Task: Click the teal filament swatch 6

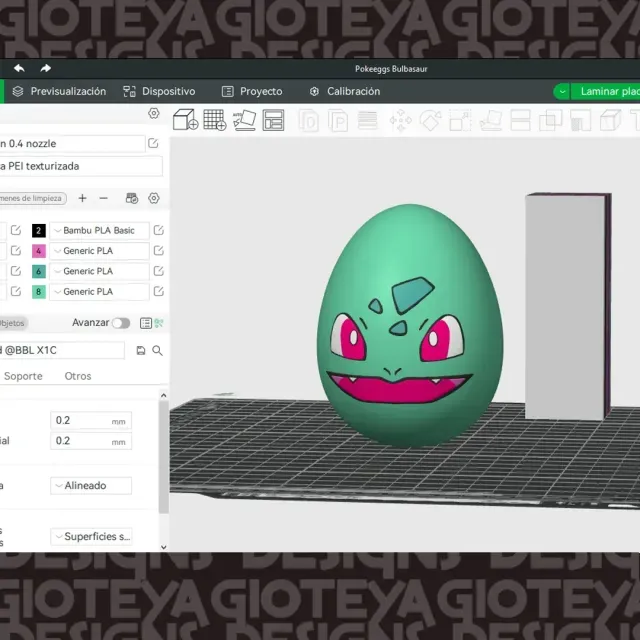Action: pos(39,271)
